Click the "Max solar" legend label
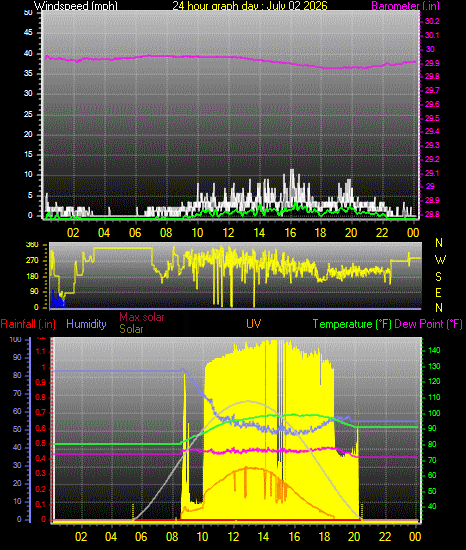The height and width of the screenshot is (550, 466). 142,317
